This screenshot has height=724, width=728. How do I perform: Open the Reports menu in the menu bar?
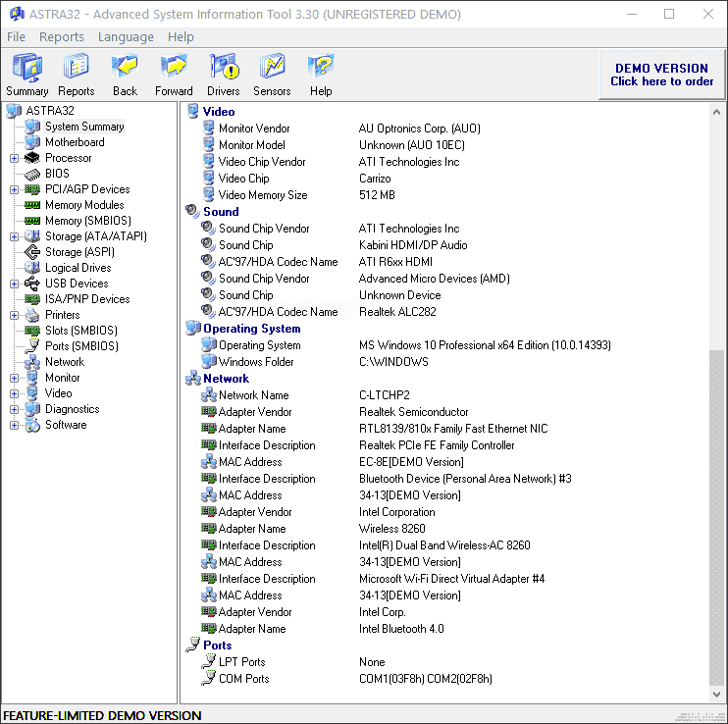tap(62, 36)
